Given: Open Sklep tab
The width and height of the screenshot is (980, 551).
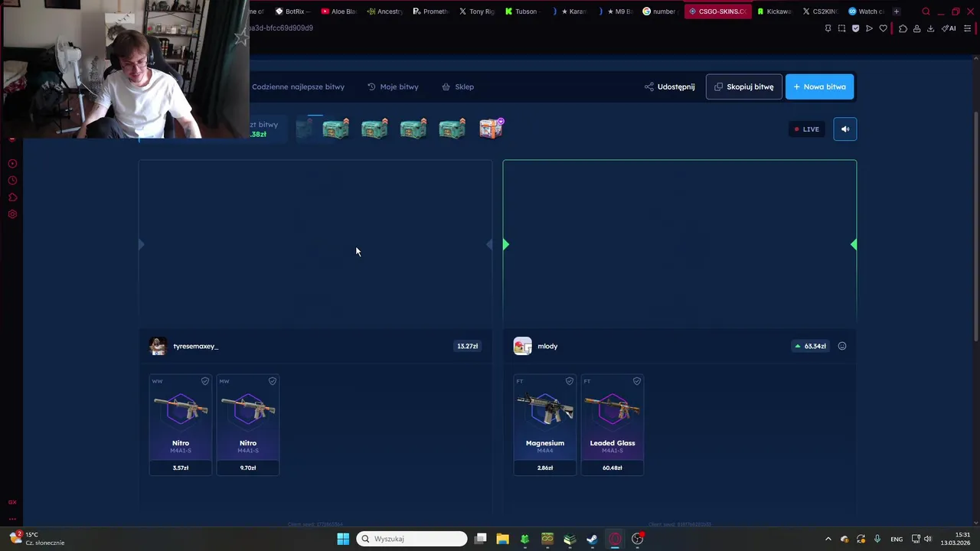Looking at the screenshot, I should [x=458, y=86].
